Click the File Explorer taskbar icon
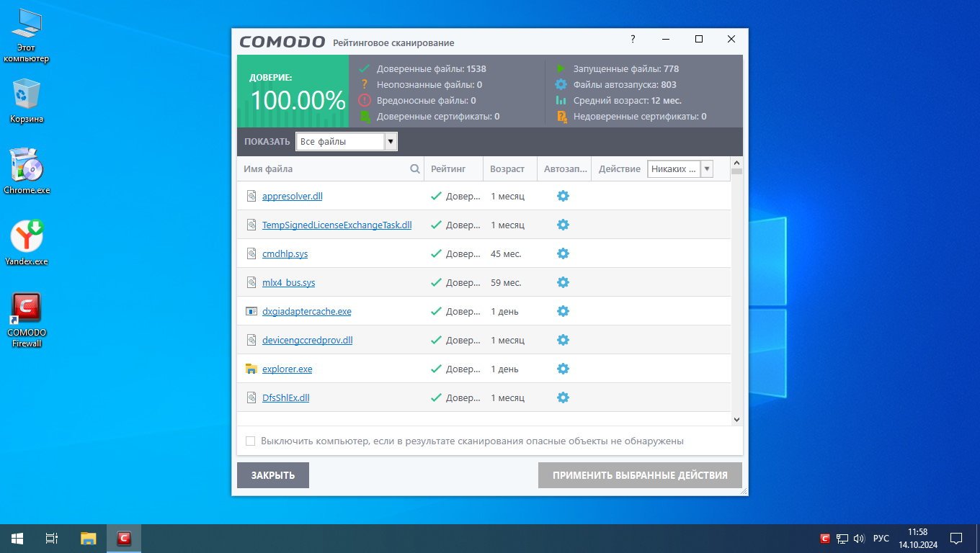The height and width of the screenshot is (553, 980). 88,538
